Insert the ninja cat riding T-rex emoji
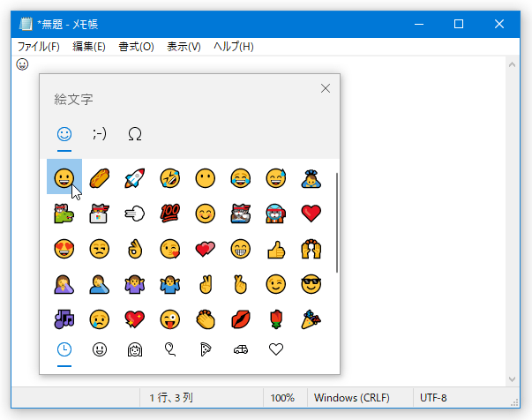The width and height of the screenshot is (532, 420). click(x=64, y=214)
